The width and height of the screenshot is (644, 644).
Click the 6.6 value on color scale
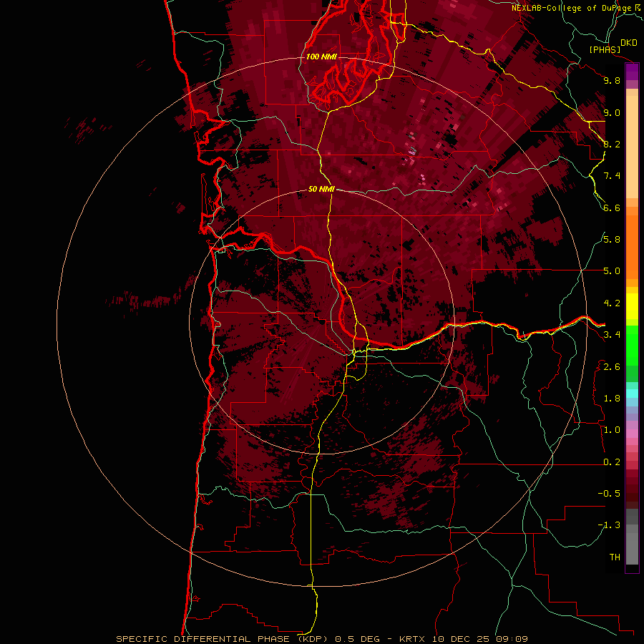(612, 208)
